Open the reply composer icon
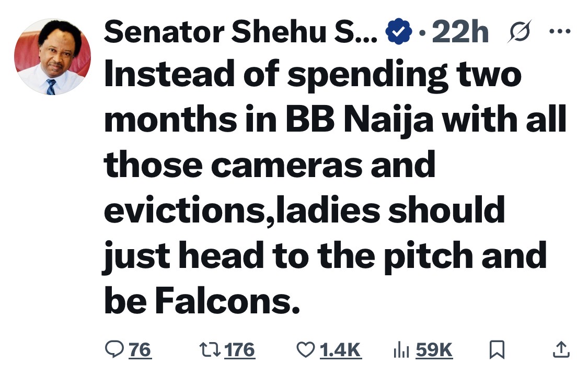 pos(114,349)
